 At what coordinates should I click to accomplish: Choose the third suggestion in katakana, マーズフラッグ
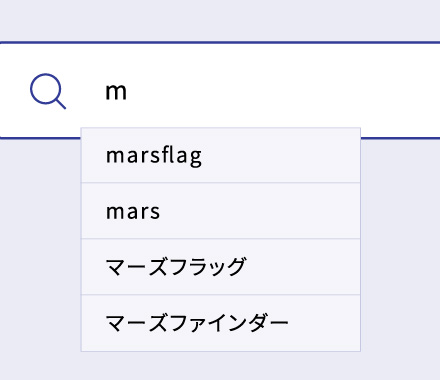click(x=221, y=267)
